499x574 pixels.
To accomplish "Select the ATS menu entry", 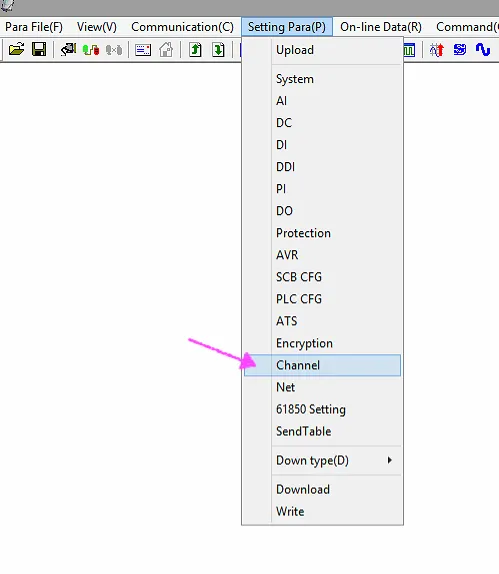I will click(x=322, y=321).
